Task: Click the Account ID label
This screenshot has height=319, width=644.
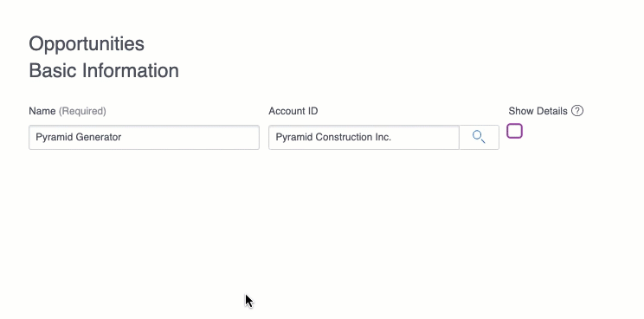Action: click(293, 111)
